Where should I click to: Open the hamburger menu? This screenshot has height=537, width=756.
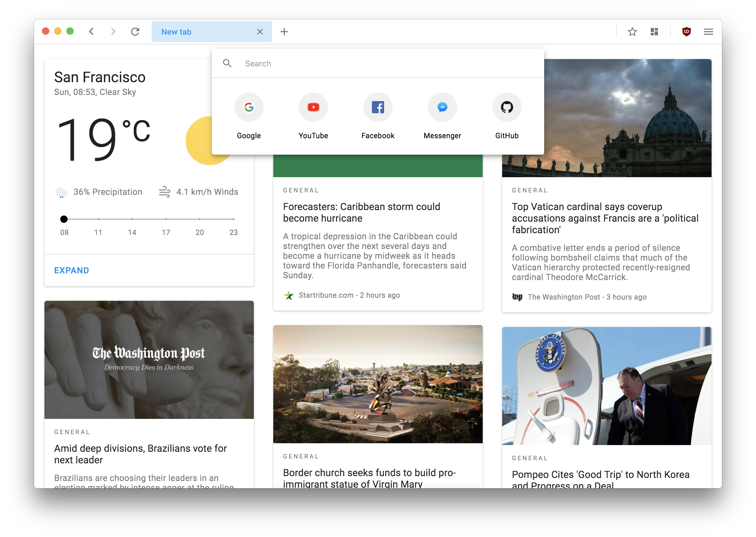(x=708, y=32)
